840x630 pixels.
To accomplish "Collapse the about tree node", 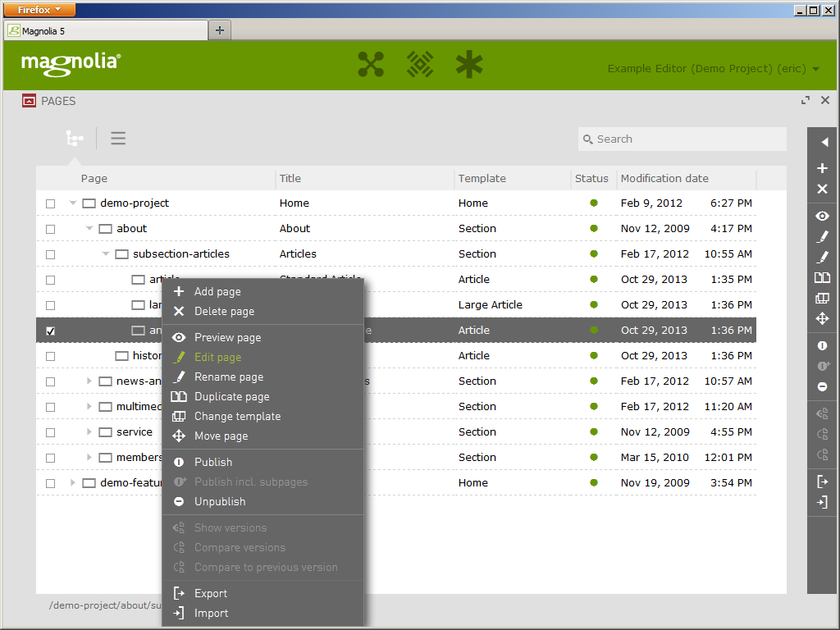I will 89,228.
